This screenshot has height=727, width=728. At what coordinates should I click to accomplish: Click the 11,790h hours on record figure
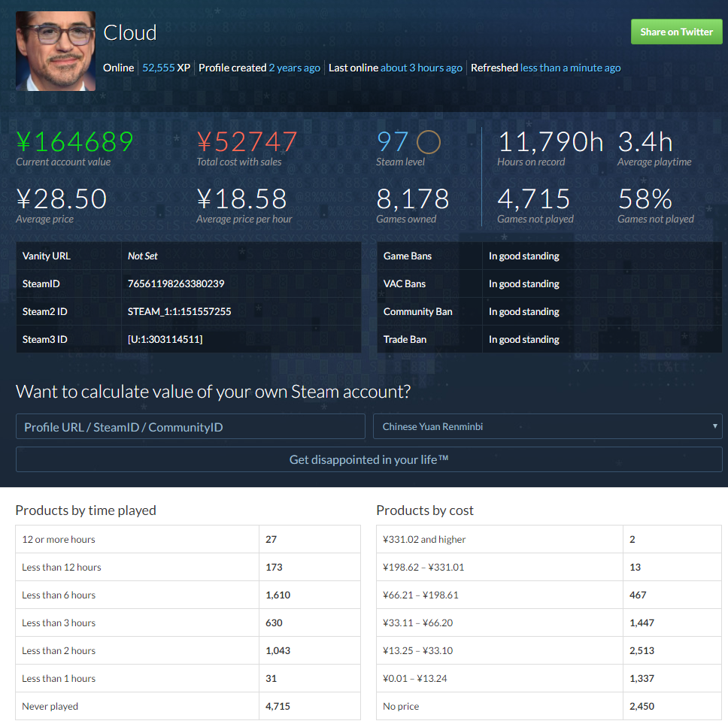(x=551, y=141)
